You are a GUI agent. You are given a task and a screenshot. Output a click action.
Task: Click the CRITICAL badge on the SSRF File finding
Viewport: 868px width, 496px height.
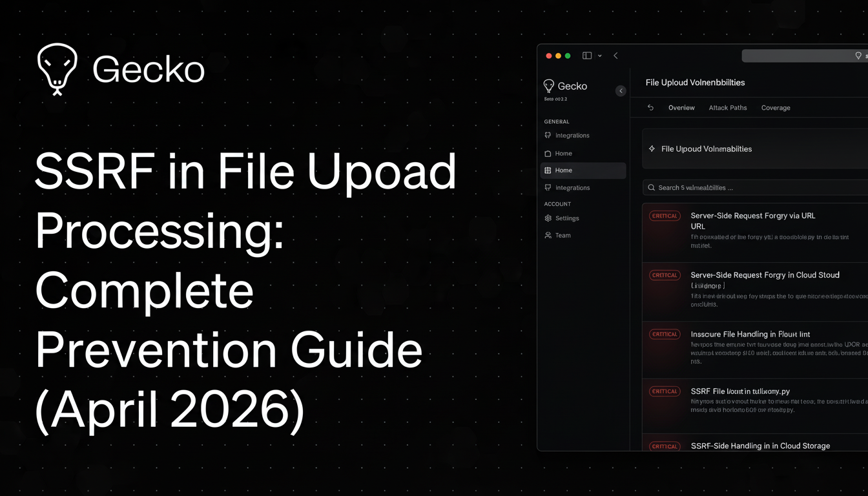(664, 391)
